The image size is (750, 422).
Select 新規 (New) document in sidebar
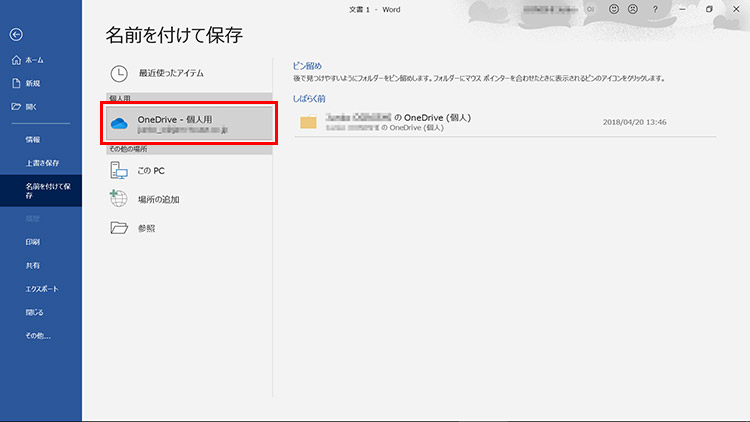pos(32,83)
